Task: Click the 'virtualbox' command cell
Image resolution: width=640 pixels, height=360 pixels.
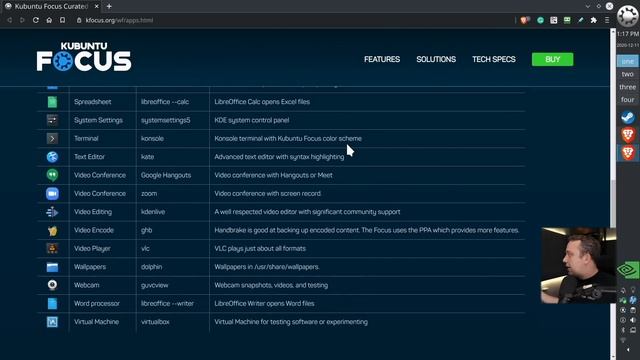Action: (155, 322)
